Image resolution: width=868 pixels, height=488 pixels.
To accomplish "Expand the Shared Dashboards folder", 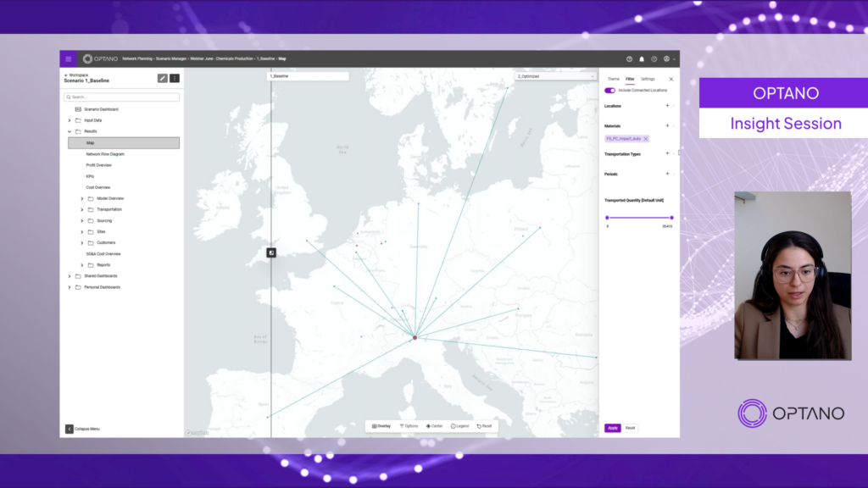I will (70, 275).
